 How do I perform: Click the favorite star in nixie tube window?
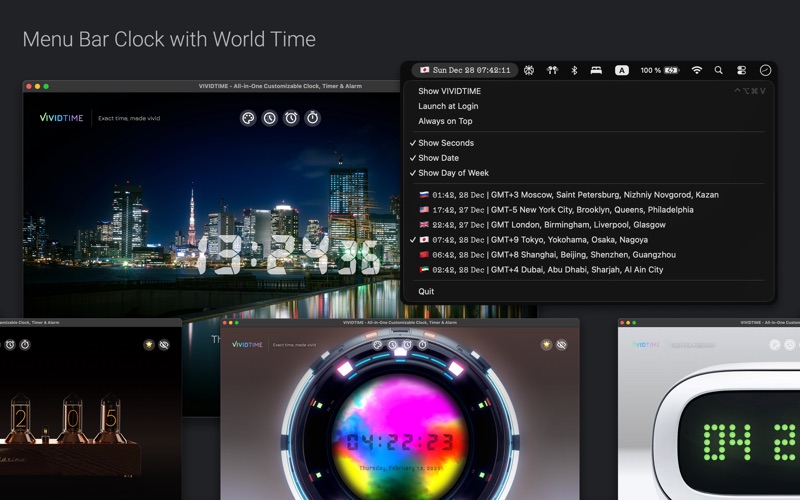(149, 345)
